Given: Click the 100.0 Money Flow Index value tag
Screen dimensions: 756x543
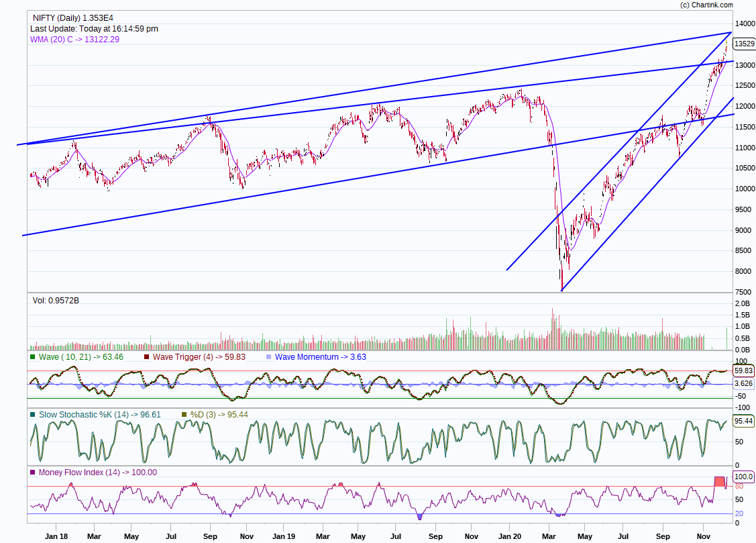Looking at the screenshot, I should [x=744, y=477].
